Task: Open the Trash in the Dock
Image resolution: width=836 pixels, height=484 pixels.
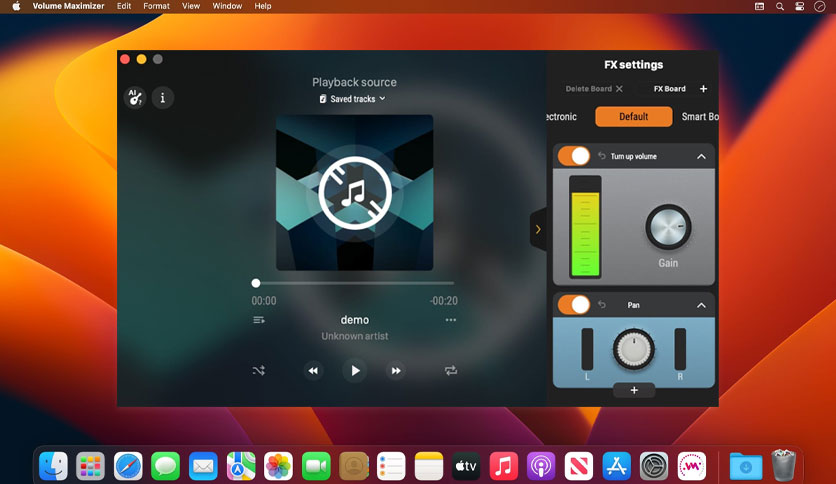Action: (x=783, y=465)
